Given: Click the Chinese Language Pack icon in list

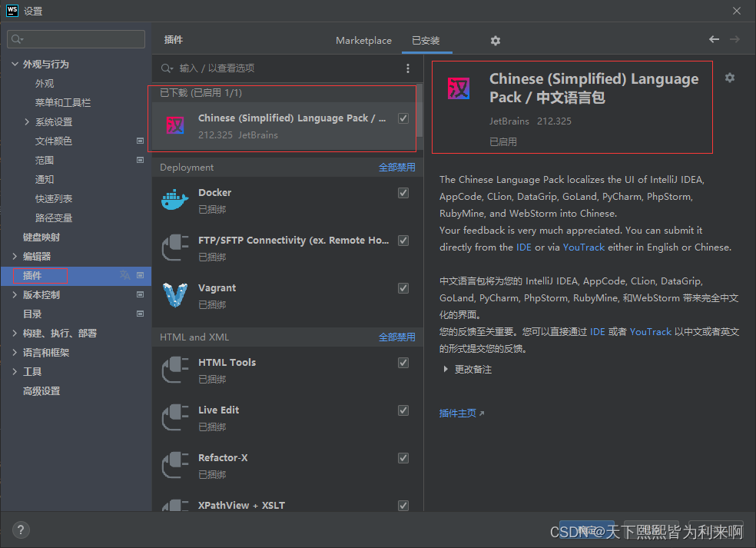Looking at the screenshot, I should click(x=174, y=125).
